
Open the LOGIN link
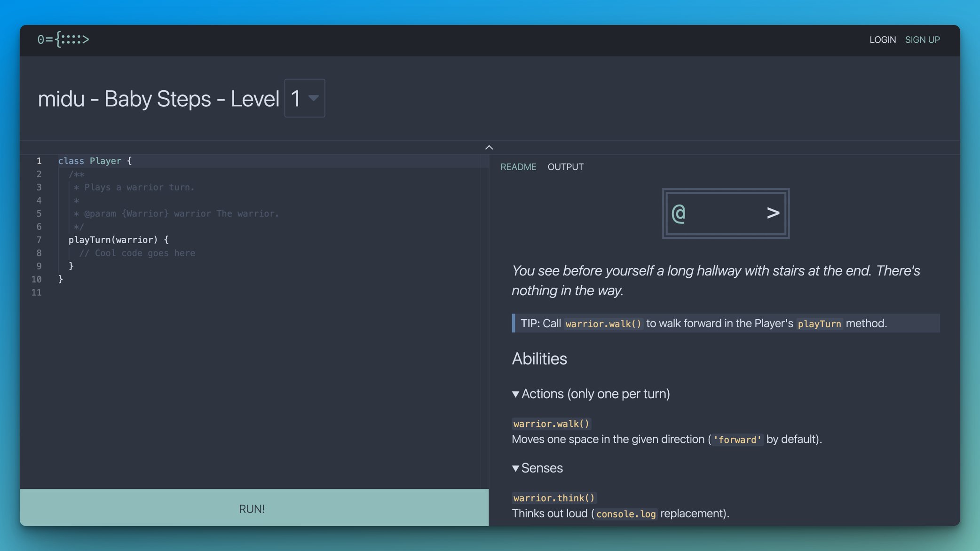tap(882, 40)
